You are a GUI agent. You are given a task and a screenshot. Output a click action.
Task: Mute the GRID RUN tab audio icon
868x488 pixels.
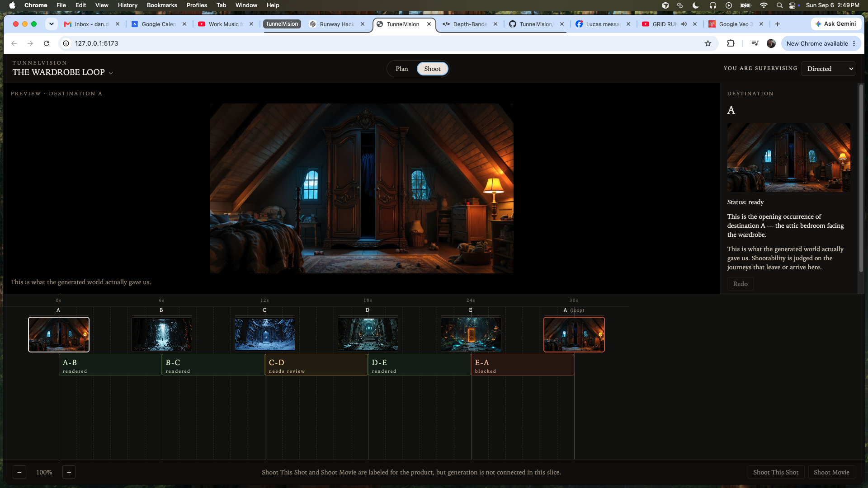684,24
